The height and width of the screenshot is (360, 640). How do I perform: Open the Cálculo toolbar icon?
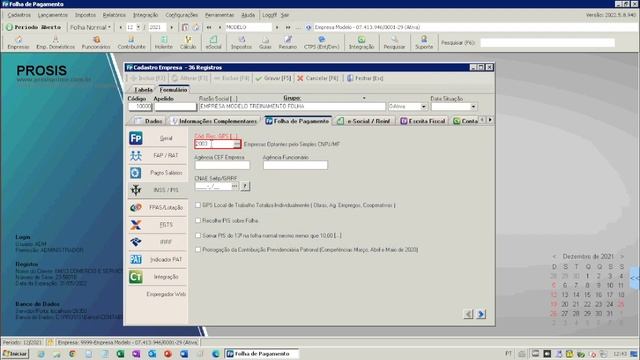(x=188, y=42)
